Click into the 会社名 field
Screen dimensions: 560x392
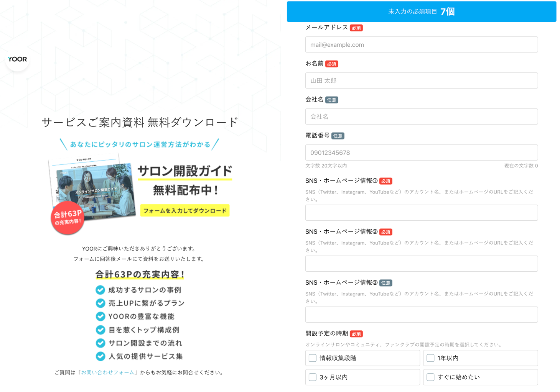[x=421, y=116]
